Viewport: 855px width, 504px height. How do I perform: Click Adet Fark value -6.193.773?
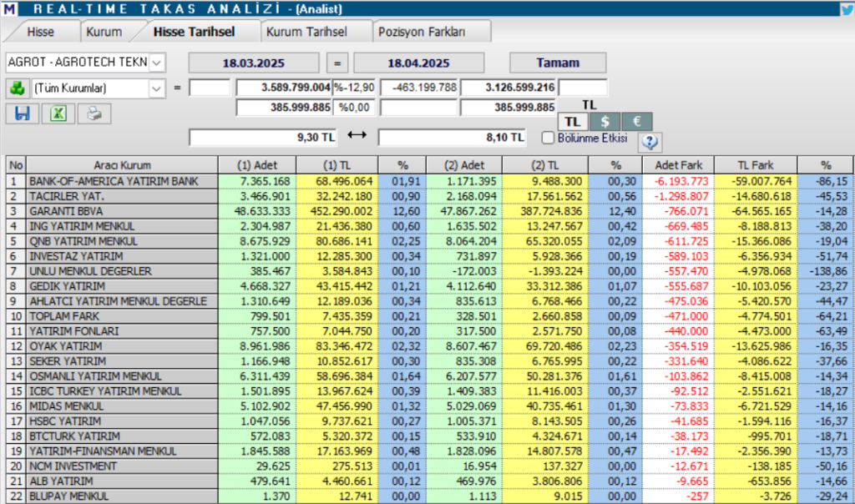(681, 181)
